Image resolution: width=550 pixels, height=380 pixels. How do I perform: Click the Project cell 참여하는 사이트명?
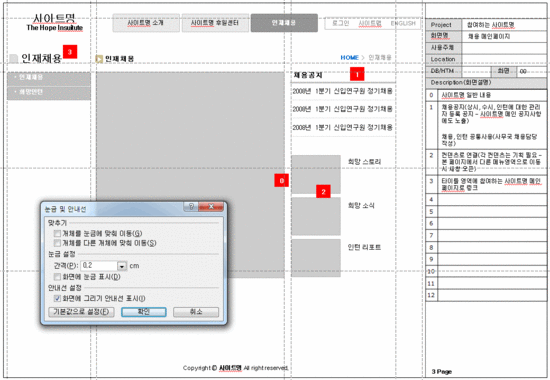[x=504, y=25]
